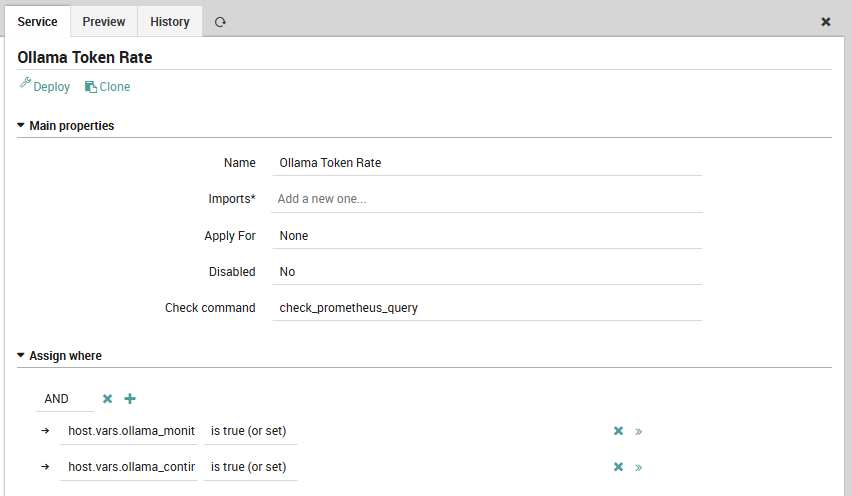This screenshot has width=852, height=496.
Task: Delete the host.vars.ollama_monit filter row
Action: (618, 431)
